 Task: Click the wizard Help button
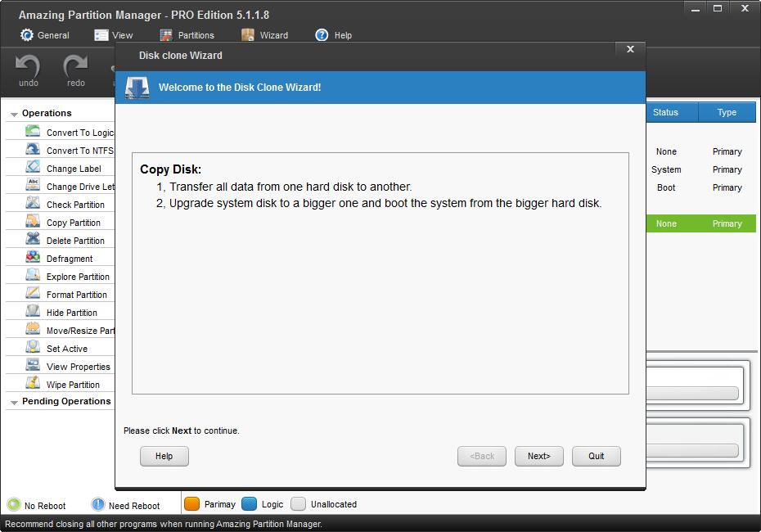(x=164, y=456)
